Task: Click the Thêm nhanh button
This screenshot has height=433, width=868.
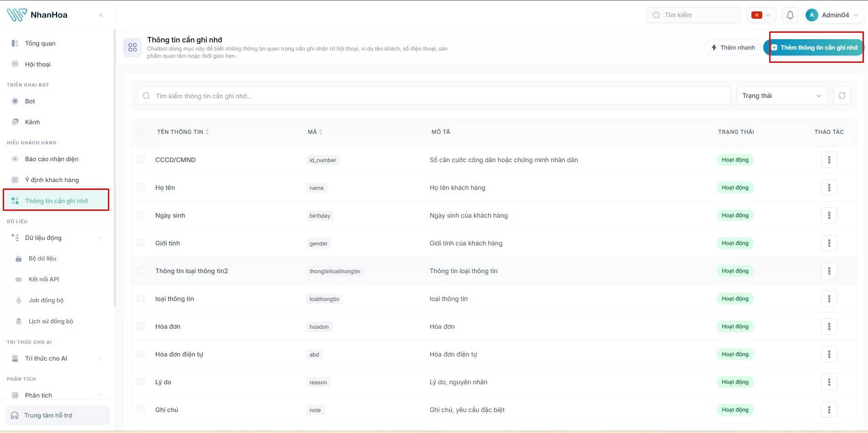Action: tap(733, 47)
